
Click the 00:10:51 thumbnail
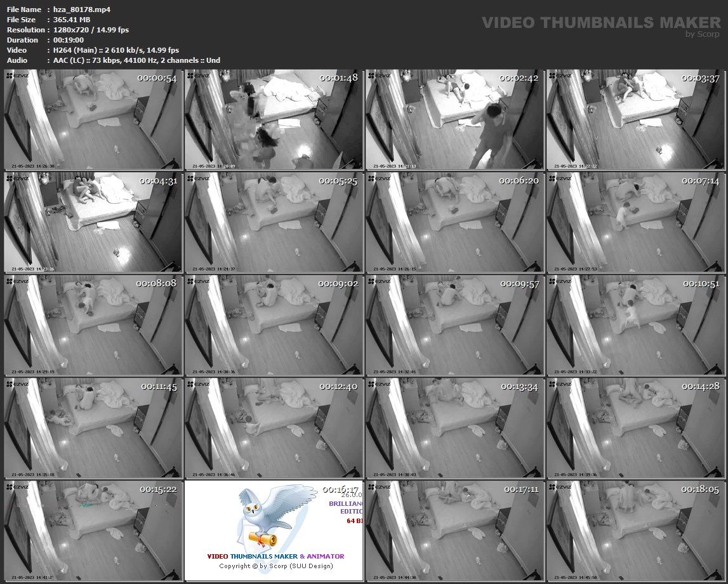tap(635, 325)
